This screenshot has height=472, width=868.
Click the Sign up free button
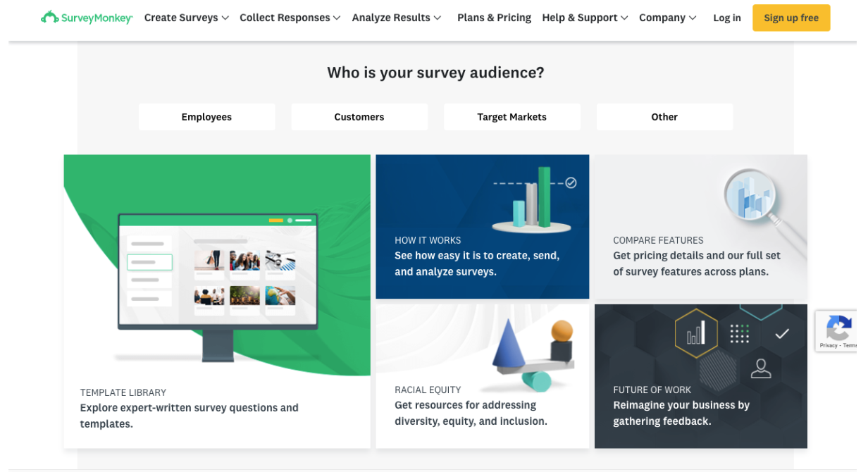[x=791, y=18]
